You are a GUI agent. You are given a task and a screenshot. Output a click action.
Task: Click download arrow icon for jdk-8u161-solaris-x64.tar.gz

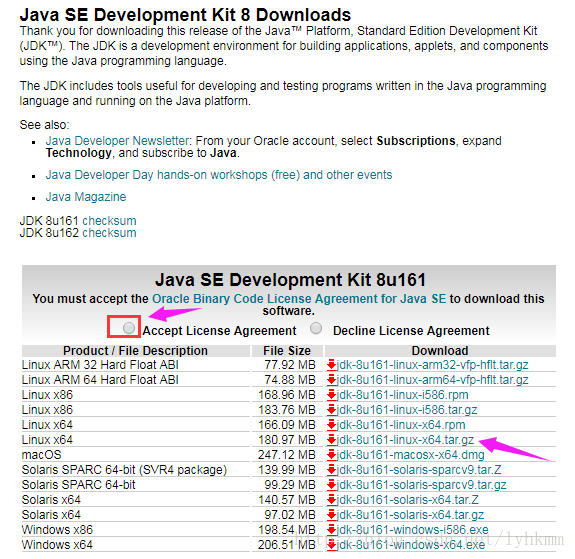pos(332,515)
